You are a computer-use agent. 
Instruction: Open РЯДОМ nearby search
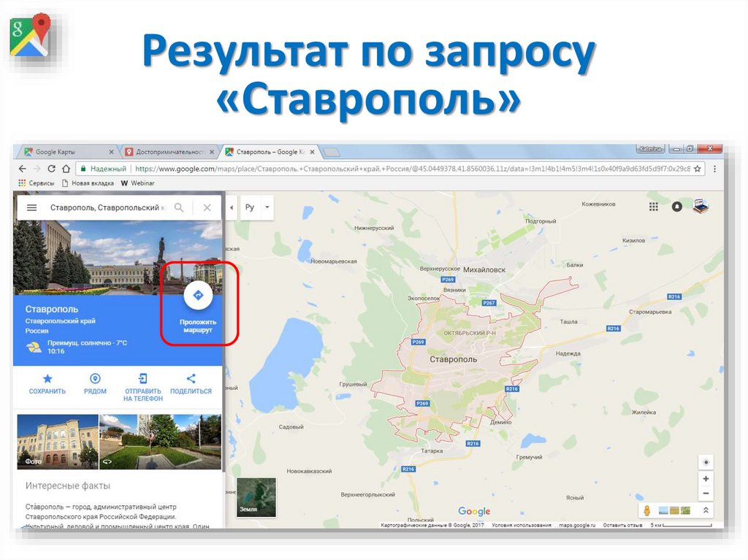point(95,385)
